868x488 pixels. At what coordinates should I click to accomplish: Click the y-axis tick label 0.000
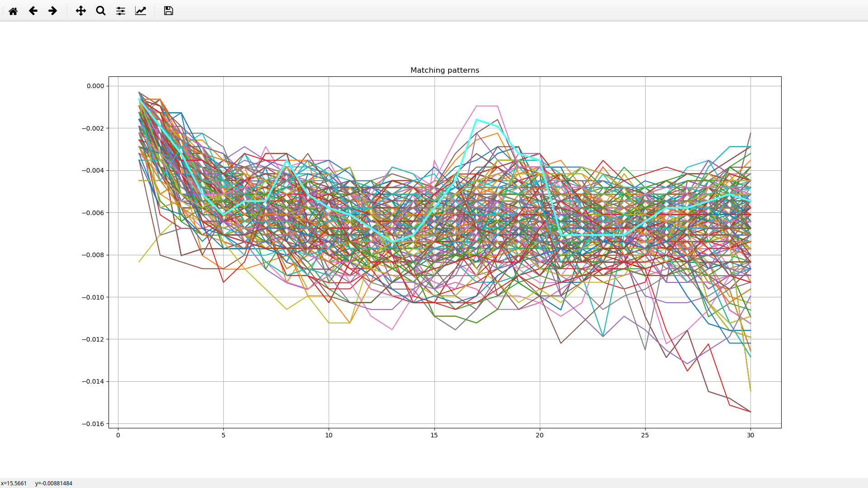click(95, 86)
